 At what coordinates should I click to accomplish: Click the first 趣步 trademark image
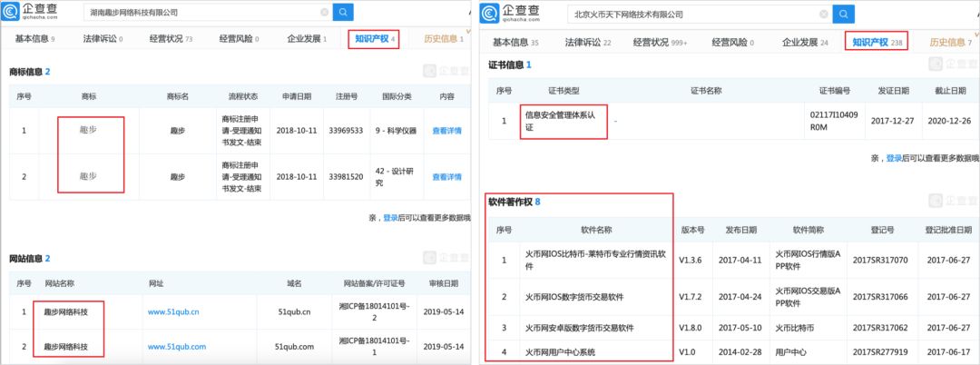click(x=88, y=130)
